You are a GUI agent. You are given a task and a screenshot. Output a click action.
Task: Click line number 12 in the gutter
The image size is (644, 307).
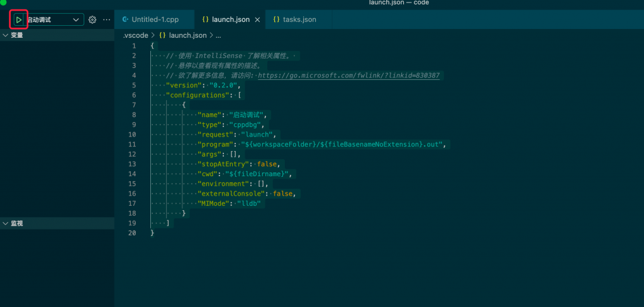(131, 154)
